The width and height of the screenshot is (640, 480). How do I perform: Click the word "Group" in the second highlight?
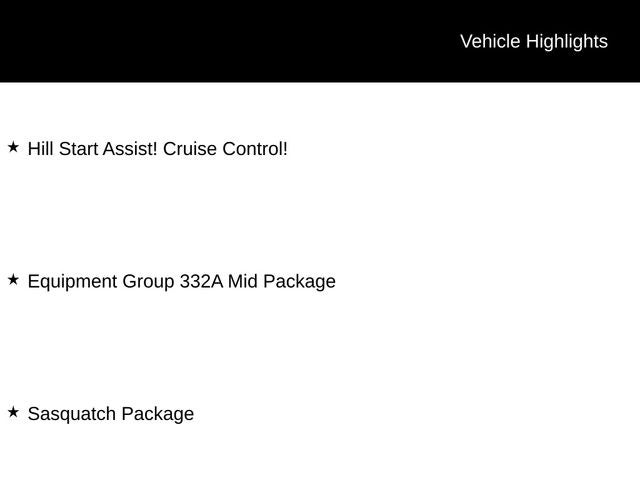[148, 281]
